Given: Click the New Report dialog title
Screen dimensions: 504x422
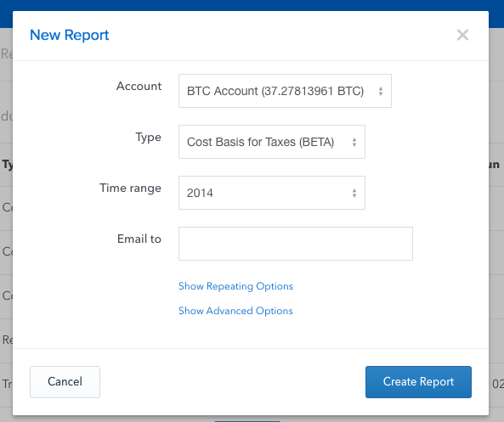Looking at the screenshot, I should [70, 35].
